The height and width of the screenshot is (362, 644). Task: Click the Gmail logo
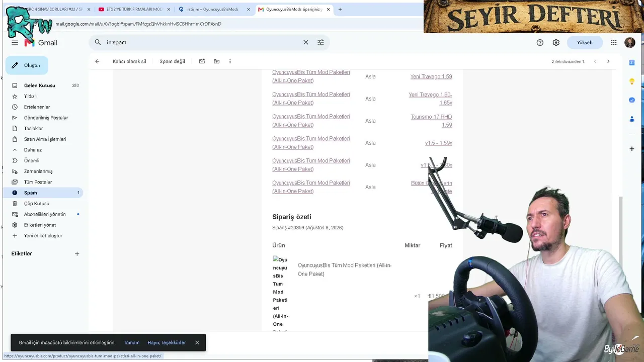(x=41, y=43)
